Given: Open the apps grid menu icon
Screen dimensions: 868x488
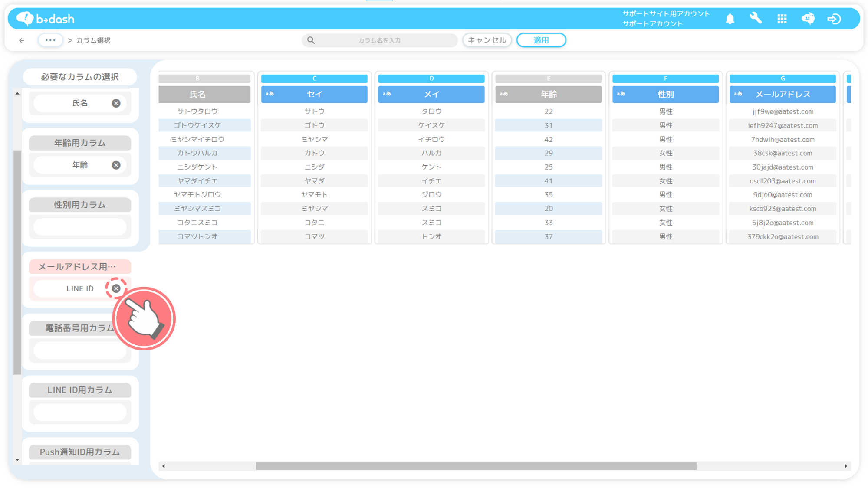Looking at the screenshot, I should point(782,19).
